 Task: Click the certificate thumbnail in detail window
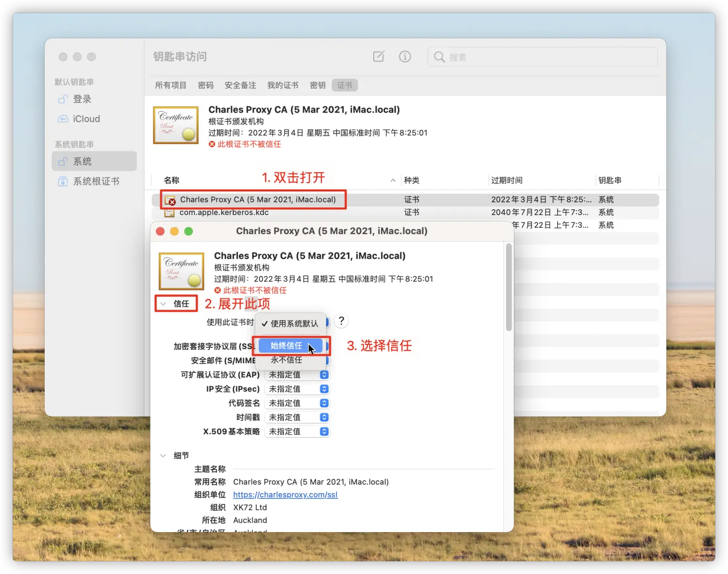coord(182,271)
